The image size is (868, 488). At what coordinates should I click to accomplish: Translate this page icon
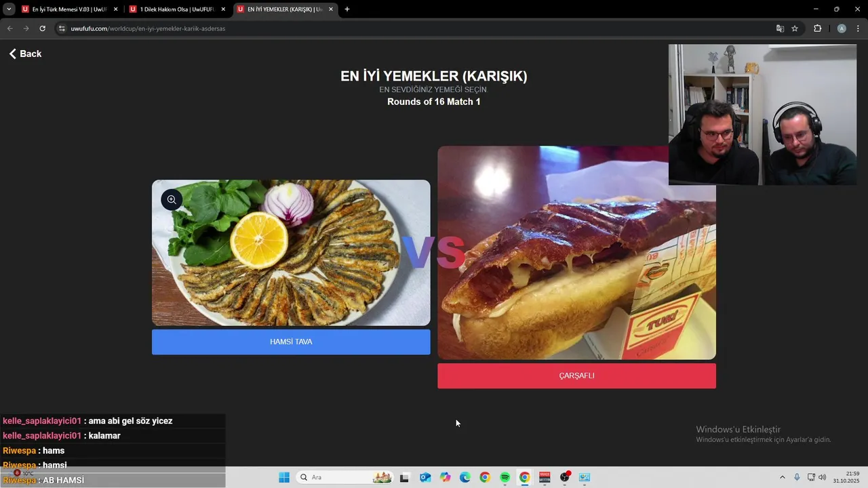[780, 28]
